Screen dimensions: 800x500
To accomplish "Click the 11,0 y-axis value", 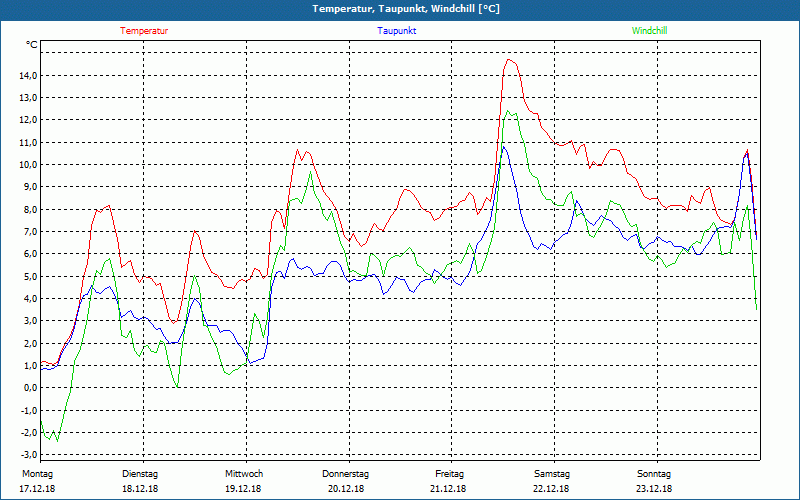I will tap(29, 142).
